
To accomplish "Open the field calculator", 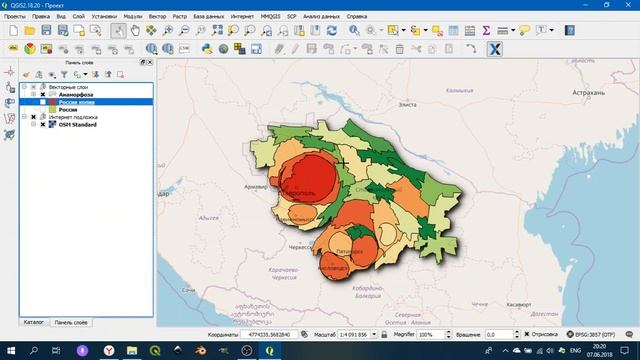I will (470, 30).
